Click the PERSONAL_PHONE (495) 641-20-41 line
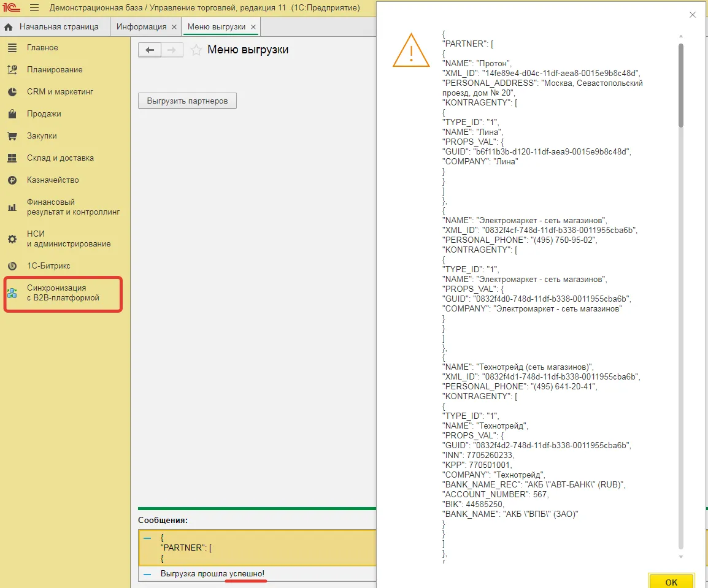This screenshot has height=588, width=708. pyautogui.click(x=520, y=387)
